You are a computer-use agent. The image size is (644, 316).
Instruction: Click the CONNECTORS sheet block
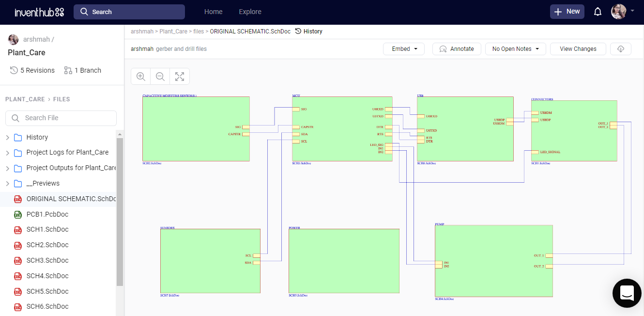coord(574,131)
